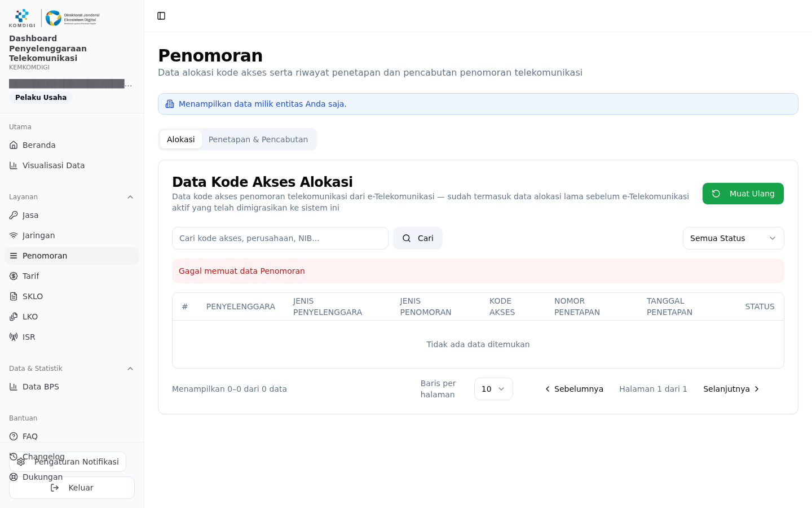Click the NOMOR PENETAPAN column header
Viewport: 812px width, 508px height.
coord(577,306)
